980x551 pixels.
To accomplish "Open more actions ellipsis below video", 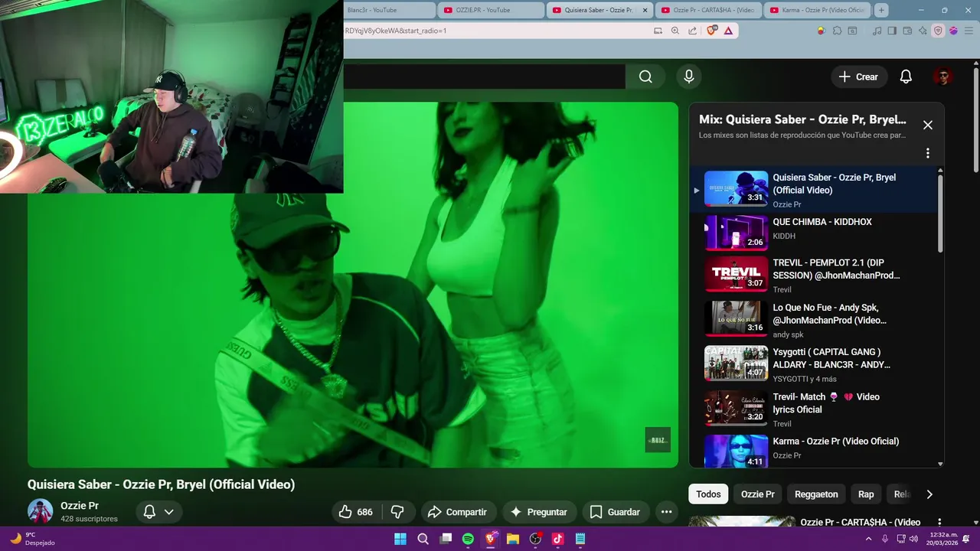I will [x=666, y=512].
